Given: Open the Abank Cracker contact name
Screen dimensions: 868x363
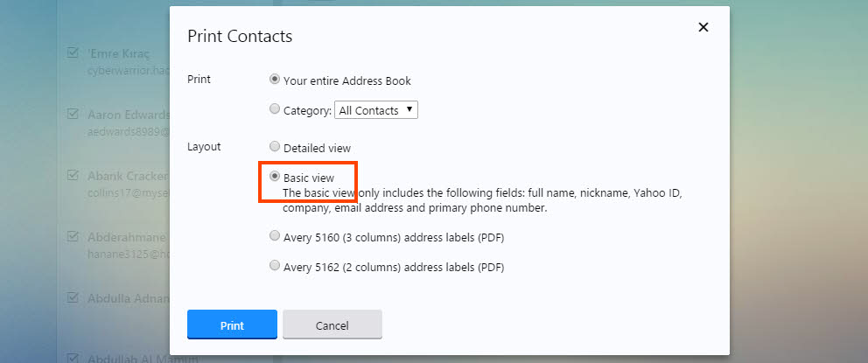Looking at the screenshot, I should coord(128,176).
